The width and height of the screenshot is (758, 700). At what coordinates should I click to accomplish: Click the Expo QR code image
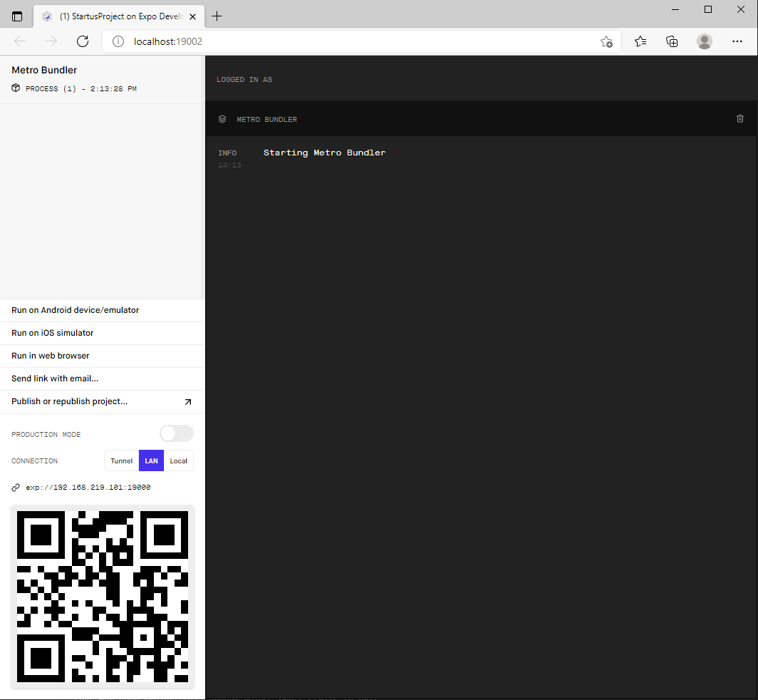click(103, 597)
